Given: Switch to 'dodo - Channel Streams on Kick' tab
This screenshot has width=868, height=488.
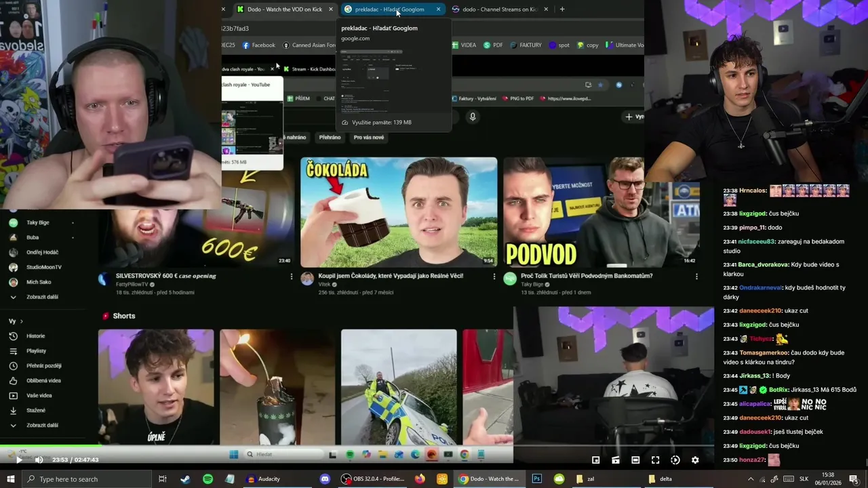Looking at the screenshot, I should [499, 9].
